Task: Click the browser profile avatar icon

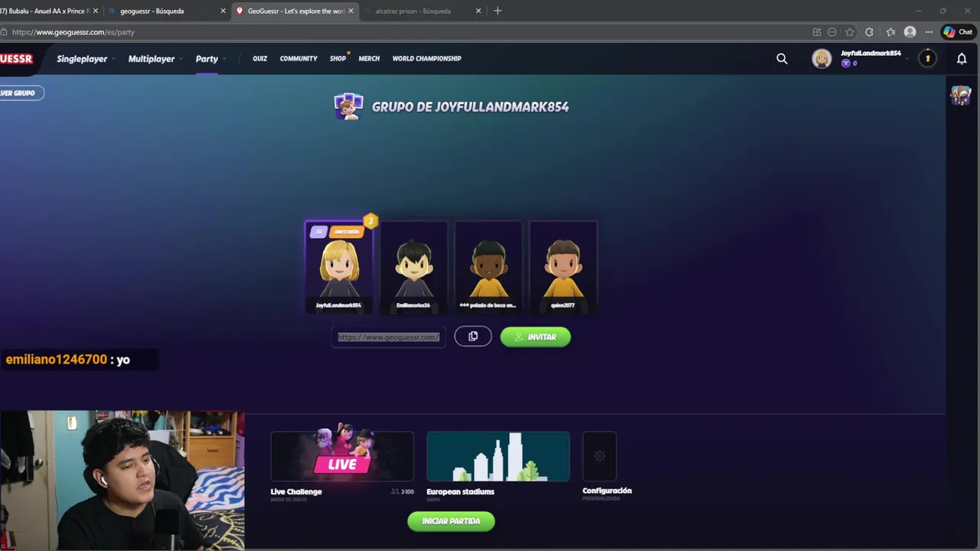Action: (x=910, y=32)
